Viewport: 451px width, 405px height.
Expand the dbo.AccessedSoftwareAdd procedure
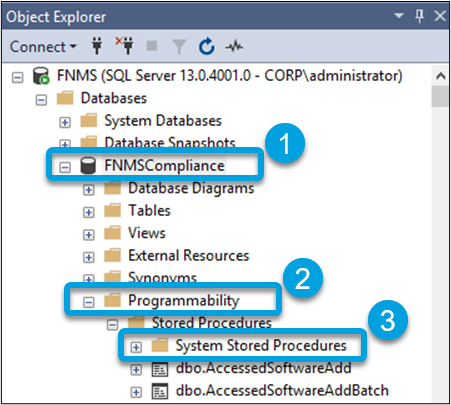click(x=136, y=370)
